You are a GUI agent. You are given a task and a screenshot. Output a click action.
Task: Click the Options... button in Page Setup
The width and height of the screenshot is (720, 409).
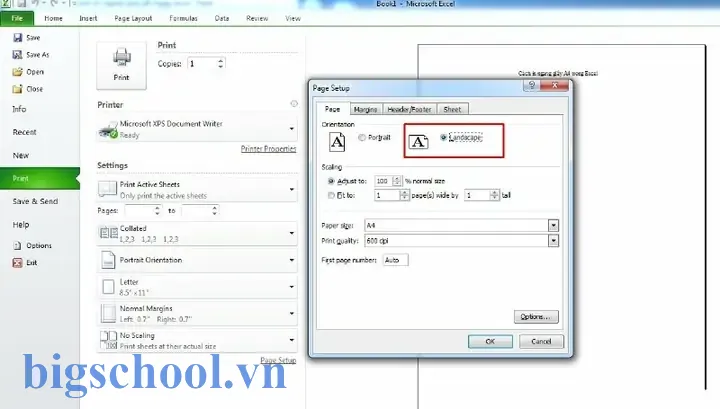coord(536,317)
